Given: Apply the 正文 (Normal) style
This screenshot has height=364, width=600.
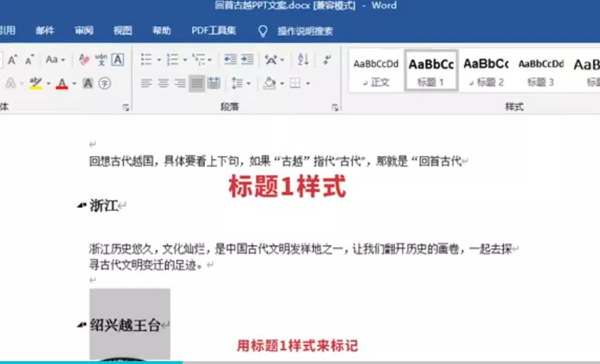Looking at the screenshot, I should click(376, 71).
